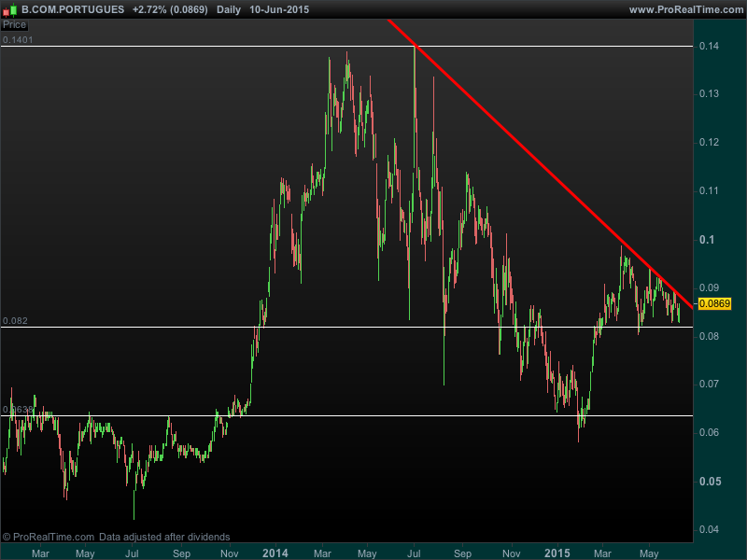This screenshot has width=747, height=560.
Task: Click the 2015 year marker on time axis
Action: click(x=557, y=553)
